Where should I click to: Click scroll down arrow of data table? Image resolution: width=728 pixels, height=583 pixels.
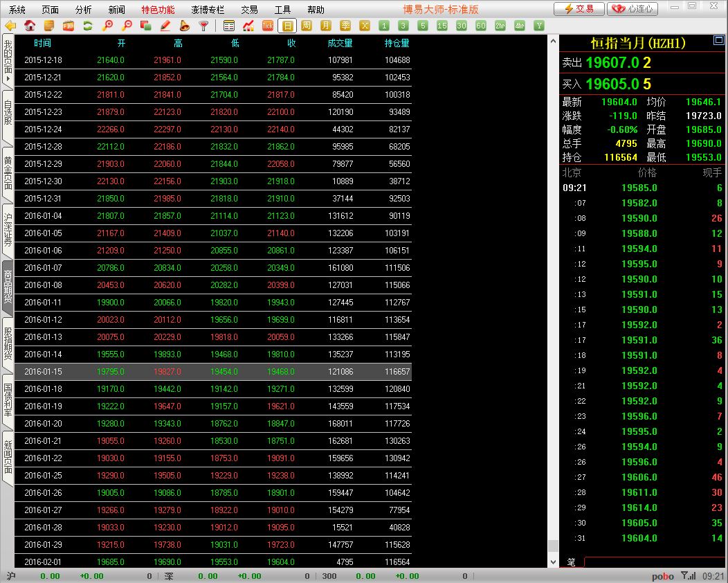click(x=553, y=562)
